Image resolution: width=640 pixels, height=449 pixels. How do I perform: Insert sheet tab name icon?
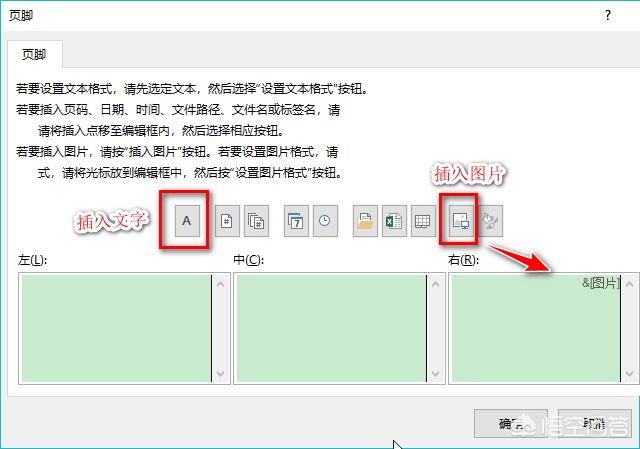tap(423, 221)
